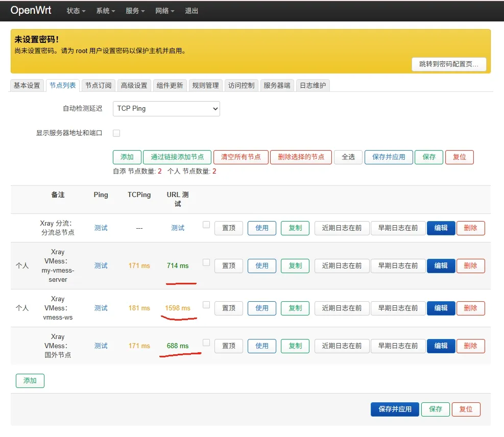Viewport: 504px width, 437px height.
Task: Run Ping 测试 for 分流总节点 row
Action: point(101,228)
